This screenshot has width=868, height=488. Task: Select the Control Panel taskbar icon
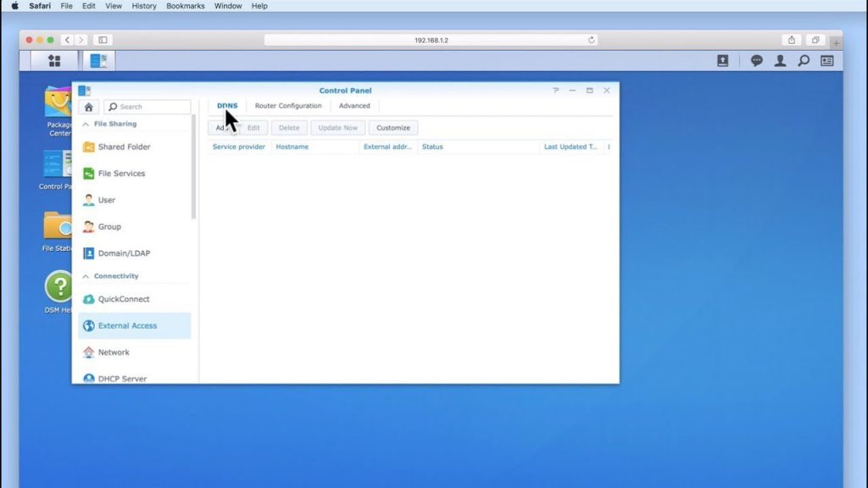[x=98, y=61]
